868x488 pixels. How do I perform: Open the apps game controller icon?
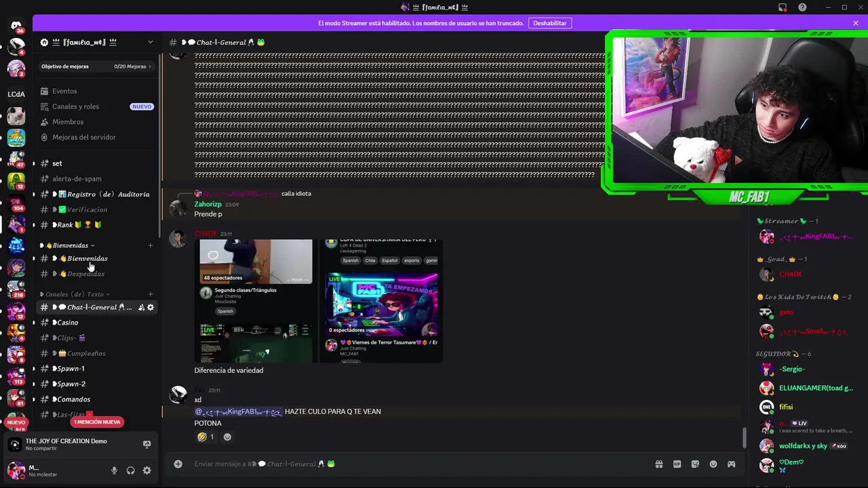pyautogui.click(x=731, y=464)
